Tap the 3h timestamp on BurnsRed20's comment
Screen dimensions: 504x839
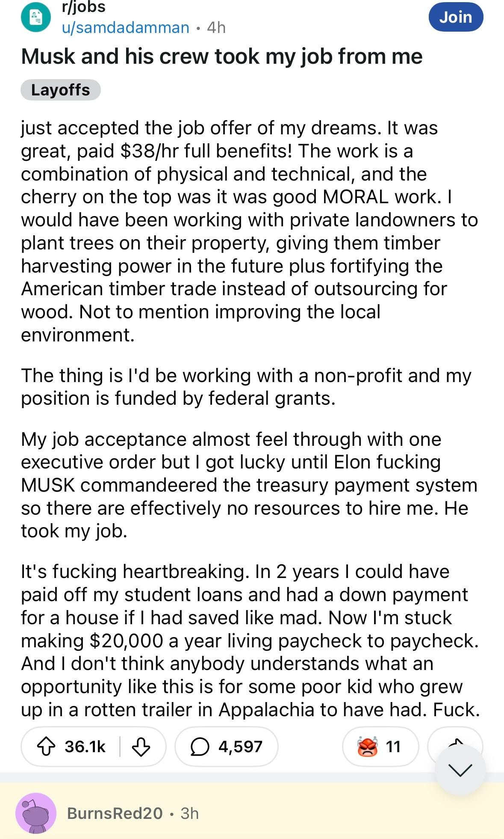[190, 813]
